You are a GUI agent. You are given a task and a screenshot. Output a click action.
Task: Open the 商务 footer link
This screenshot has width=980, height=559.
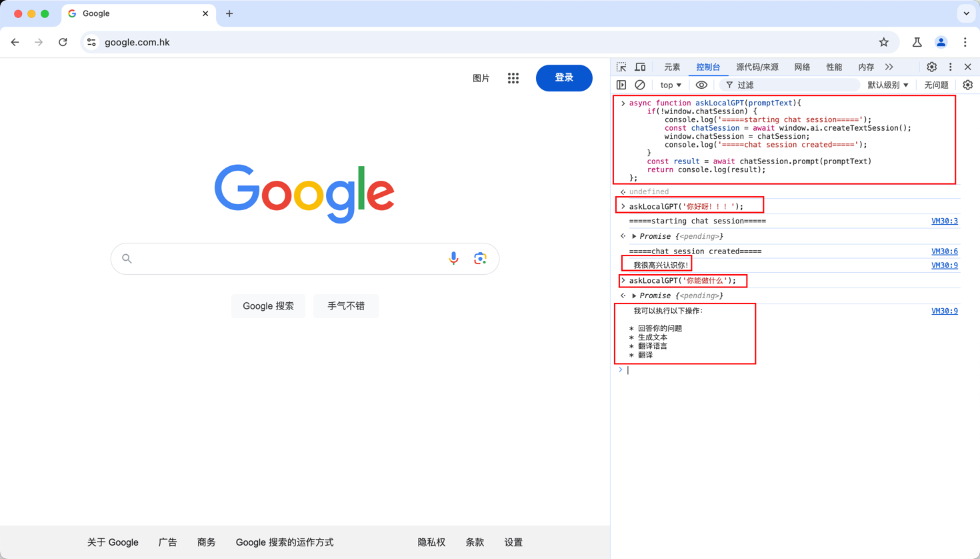point(207,542)
